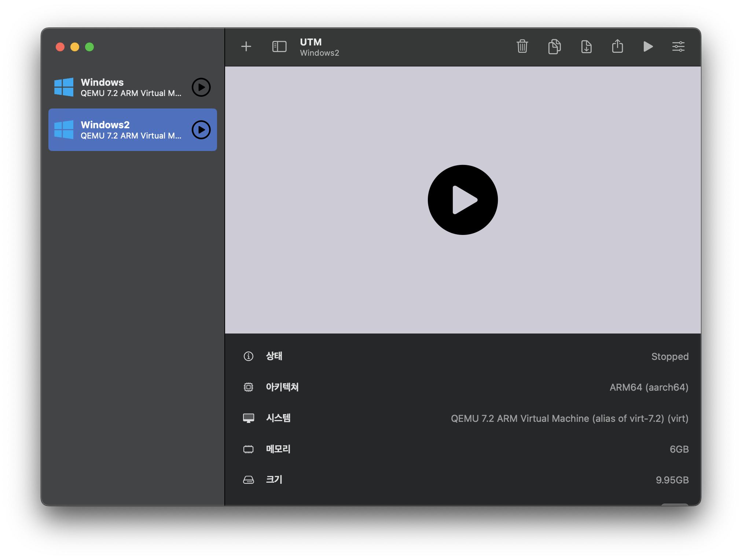Click the move-VM document arrow icon
This screenshot has width=742, height=560.
click(x=586, y=47)
